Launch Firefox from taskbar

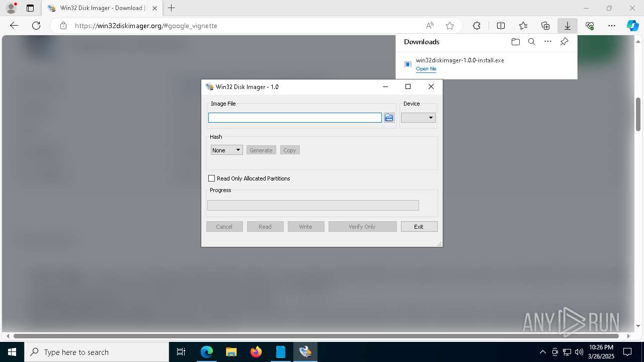click(256, 352)
